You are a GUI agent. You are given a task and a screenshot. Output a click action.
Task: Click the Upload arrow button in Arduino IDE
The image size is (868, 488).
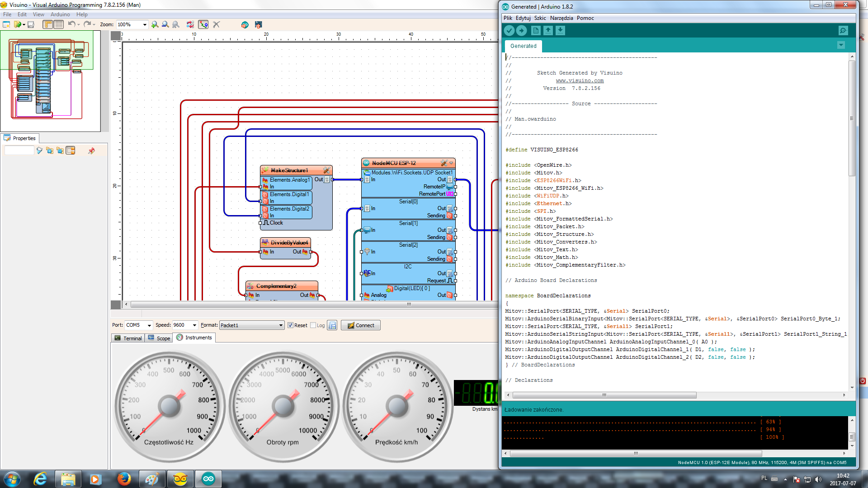coord(521,30)
